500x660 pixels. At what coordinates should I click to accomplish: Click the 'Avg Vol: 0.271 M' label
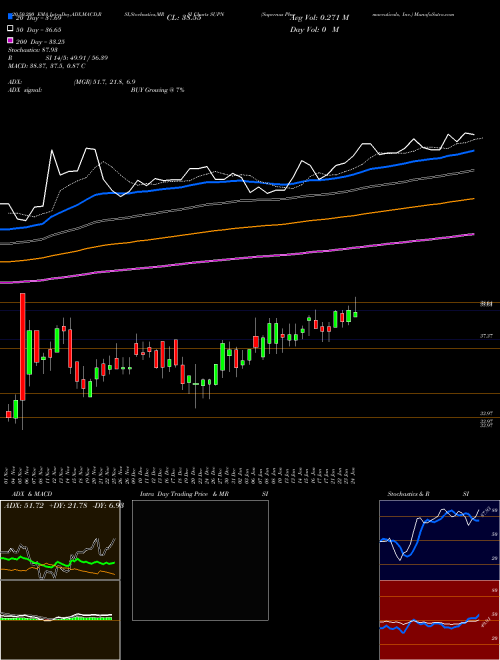[x=319, y=18]
